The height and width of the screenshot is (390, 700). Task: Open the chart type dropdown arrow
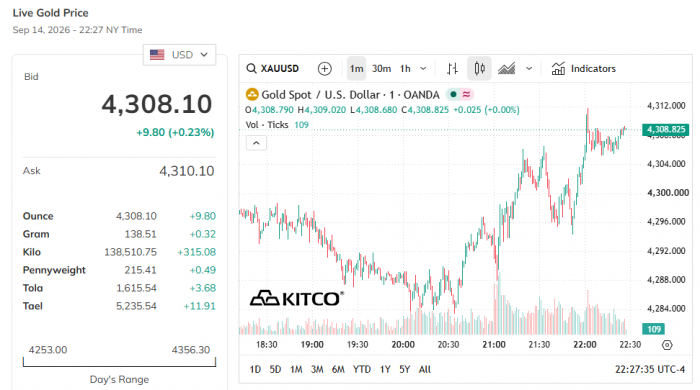529,69
